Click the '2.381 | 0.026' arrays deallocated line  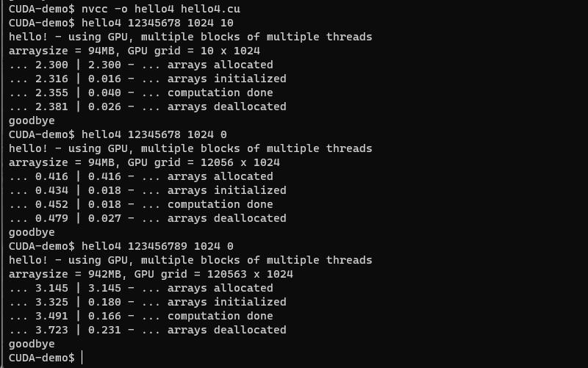148,107
